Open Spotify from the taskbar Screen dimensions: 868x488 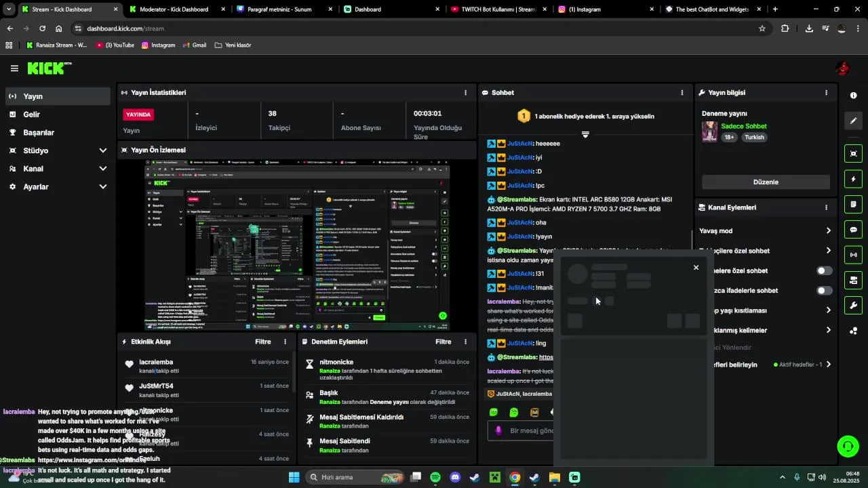pyautogui.click(x=435, y=477)
